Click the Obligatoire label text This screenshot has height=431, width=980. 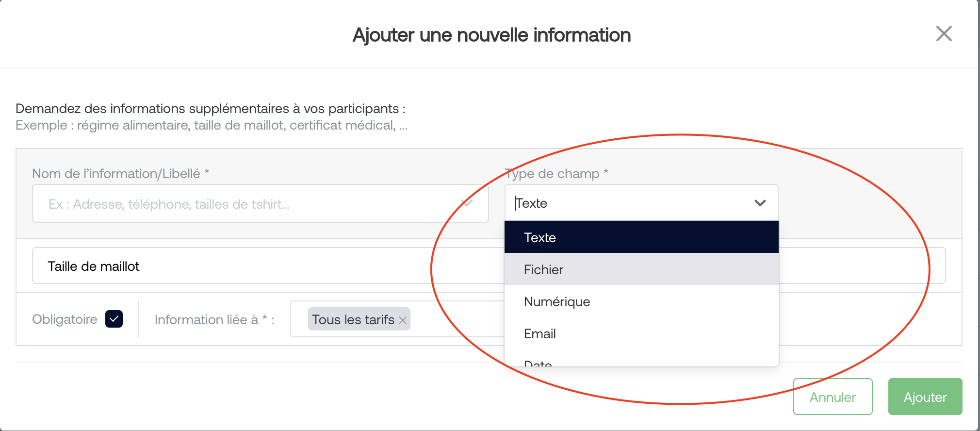click(x=65, y=319)
